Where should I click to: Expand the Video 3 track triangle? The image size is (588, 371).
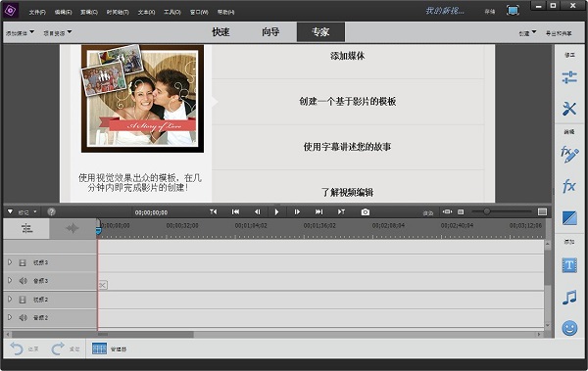[10, 262]
